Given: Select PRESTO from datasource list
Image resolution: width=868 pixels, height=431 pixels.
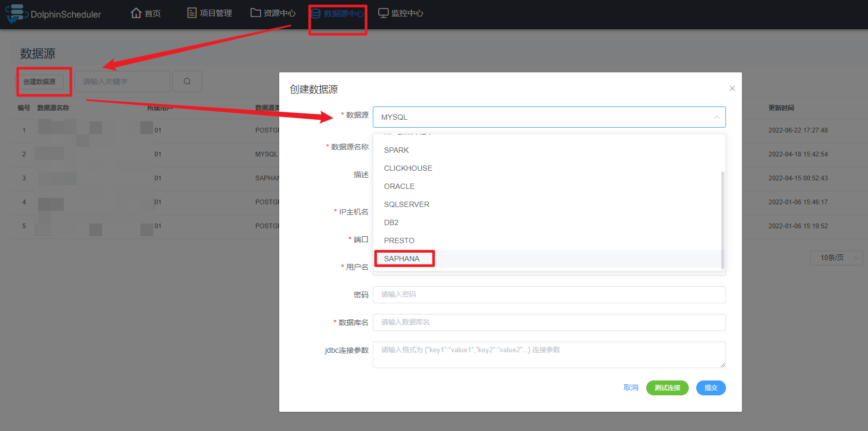Looking at the screenshot, I should click(549, 241).
